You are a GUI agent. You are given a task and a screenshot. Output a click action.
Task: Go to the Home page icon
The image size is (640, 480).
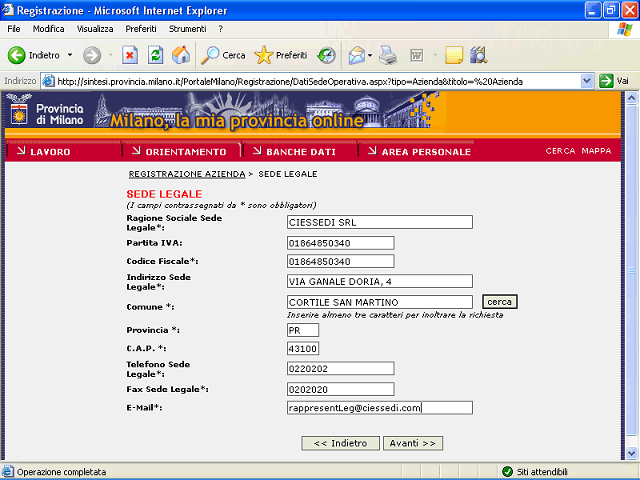coord(181,55)
